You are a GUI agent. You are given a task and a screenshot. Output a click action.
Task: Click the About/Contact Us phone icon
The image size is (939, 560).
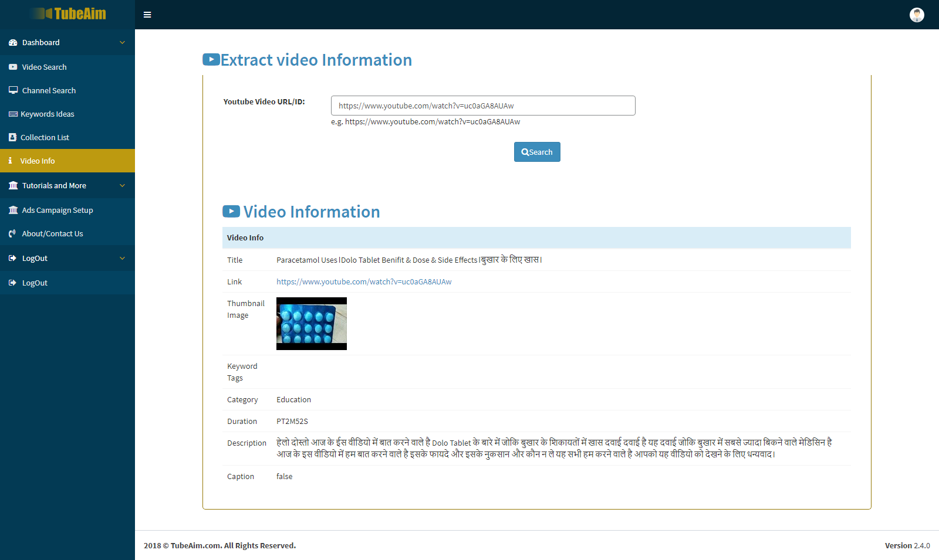pyautogui.click(x=12, y=233)
